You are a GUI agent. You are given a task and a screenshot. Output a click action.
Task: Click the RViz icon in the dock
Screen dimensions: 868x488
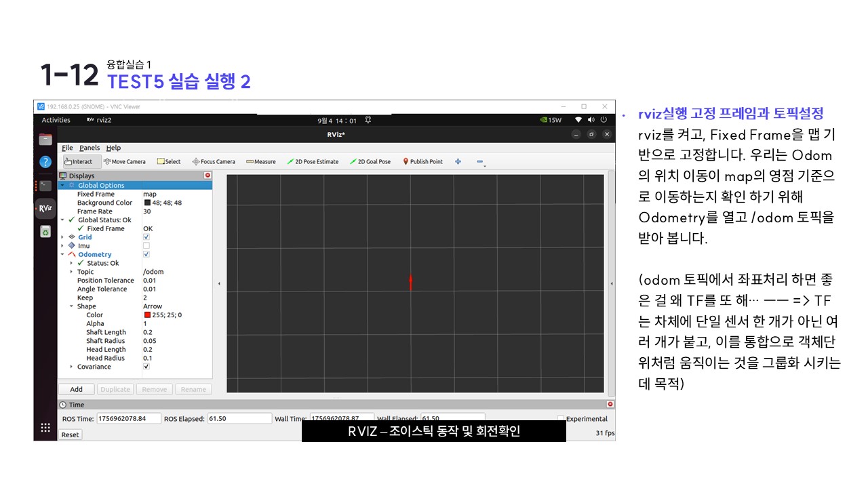pyautogui.click(x=45, y=208)
